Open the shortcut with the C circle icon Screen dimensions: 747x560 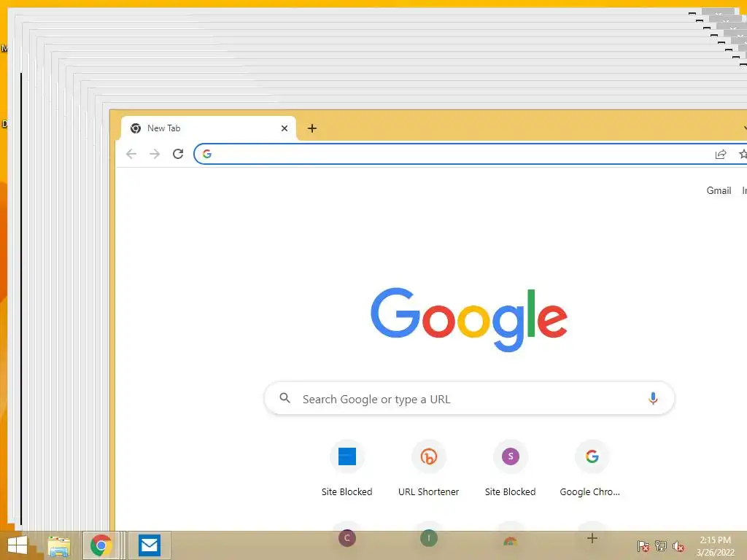(347, 538)
